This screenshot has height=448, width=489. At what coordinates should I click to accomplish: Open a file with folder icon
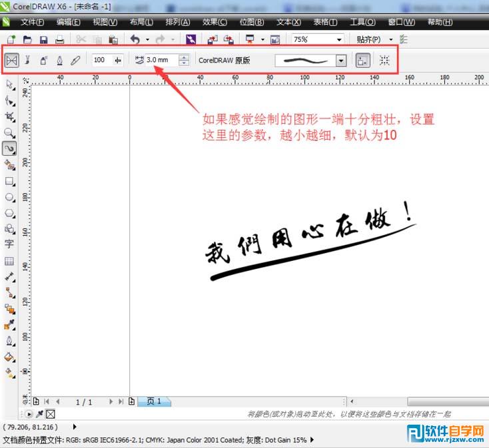[27, 39]
